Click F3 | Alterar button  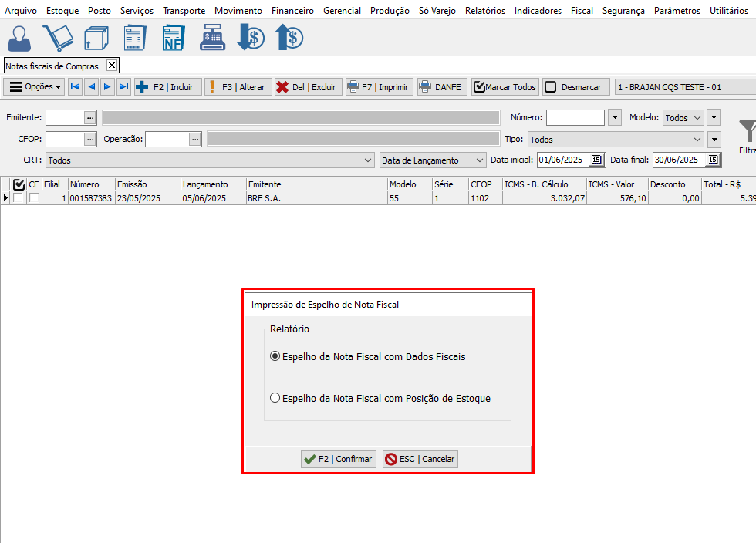238,87
